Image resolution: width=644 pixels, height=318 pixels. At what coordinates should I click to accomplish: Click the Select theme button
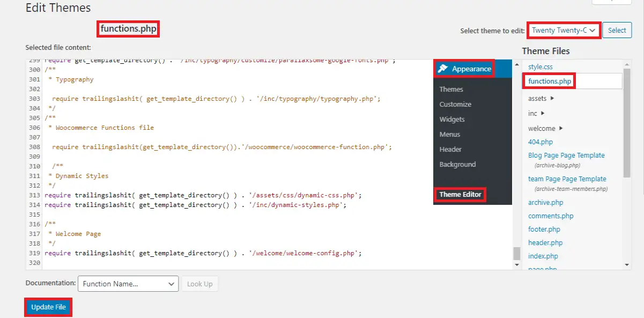617,31
